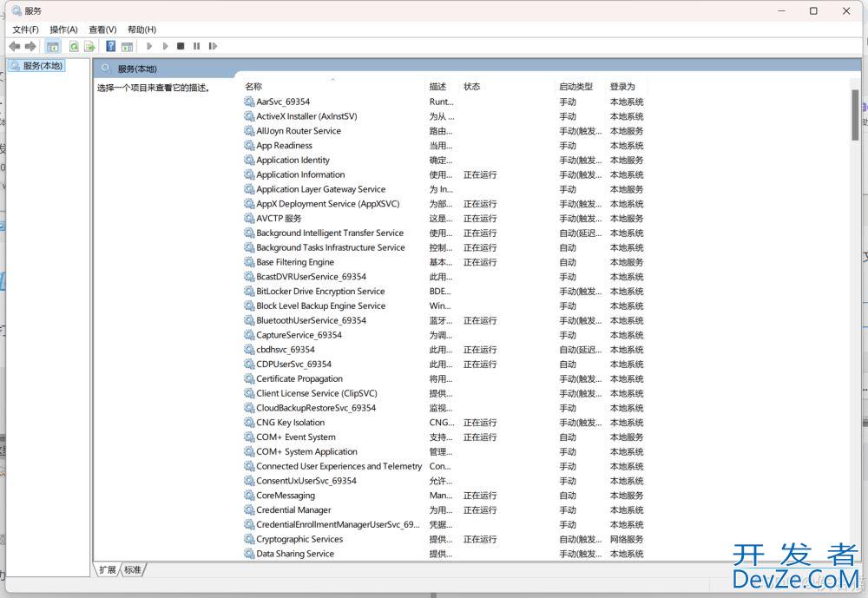Click the green Refresh toolbar icon

pyautogui.click(x=74, y=47)
